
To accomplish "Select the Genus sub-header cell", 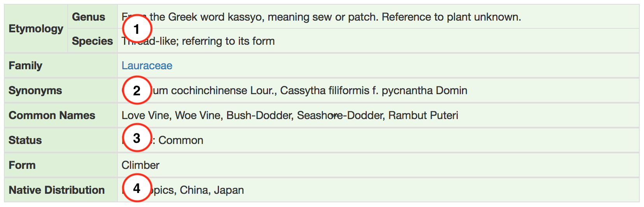I will [x=88, y=17].
